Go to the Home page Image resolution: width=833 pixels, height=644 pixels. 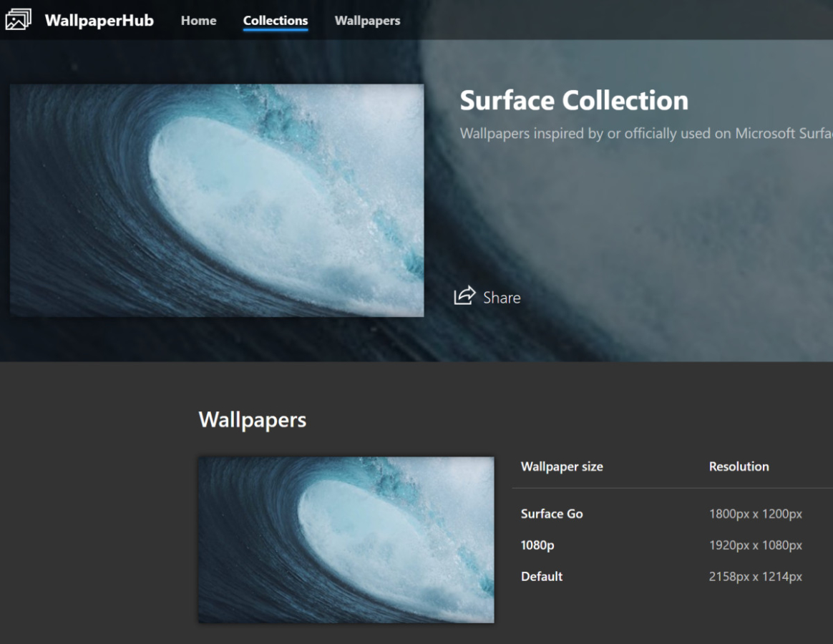click(198, 21)
